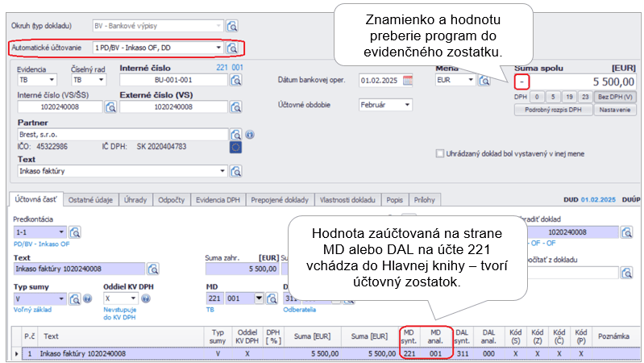Toggle the minus sign button by Suma spolu
Screen dimensions: 644x363
click(x=521, y=81)
